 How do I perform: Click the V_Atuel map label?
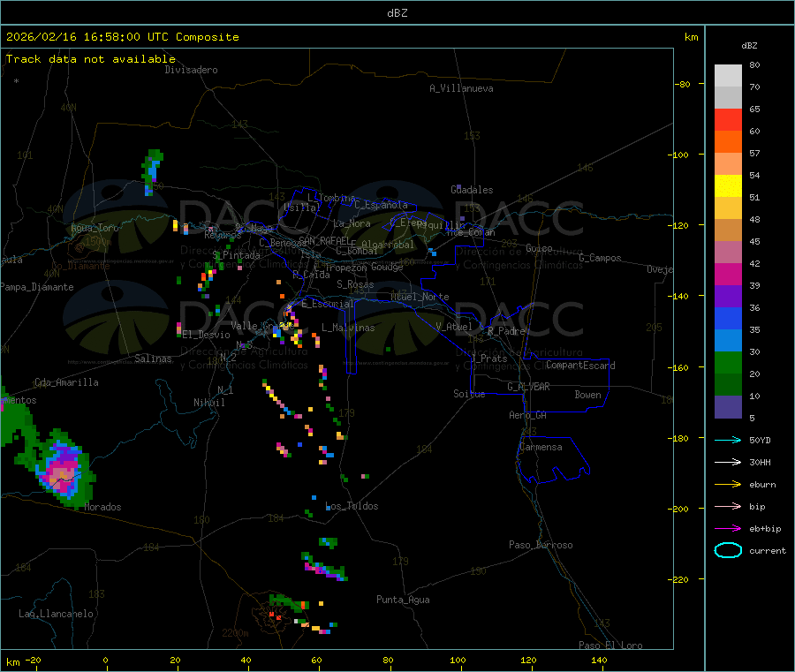[454, 328]
